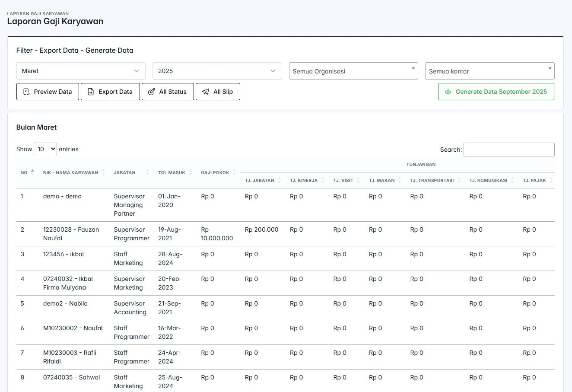Sort by Tj. Kinerja sort icon

pyautogui.click(x=323, y=180)
